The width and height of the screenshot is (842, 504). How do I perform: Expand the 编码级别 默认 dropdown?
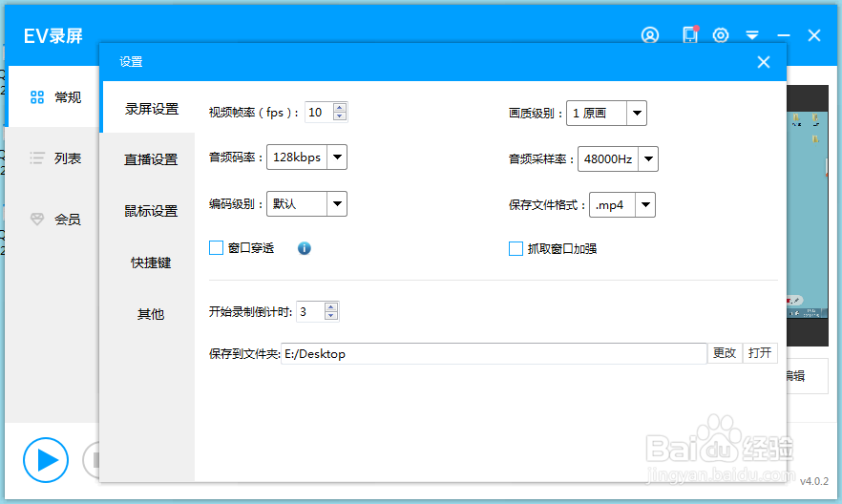(x=337, y=204)
